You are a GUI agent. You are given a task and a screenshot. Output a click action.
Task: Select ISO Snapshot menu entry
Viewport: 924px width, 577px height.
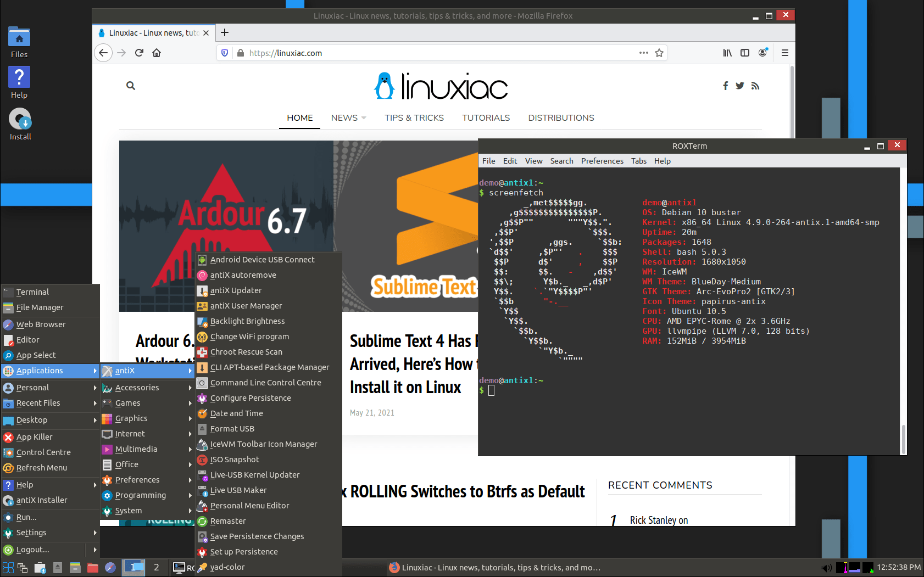pyautogui.click(x=269, y=460)
